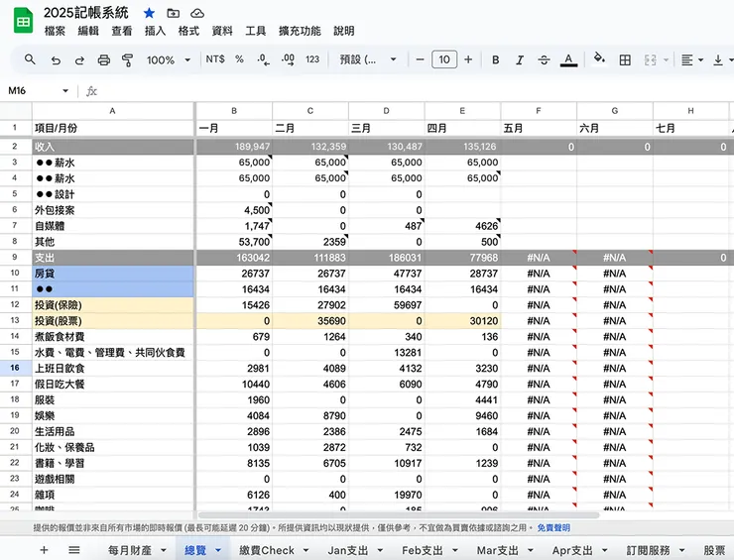Open the 格式 menu

(x=188, y=31)
